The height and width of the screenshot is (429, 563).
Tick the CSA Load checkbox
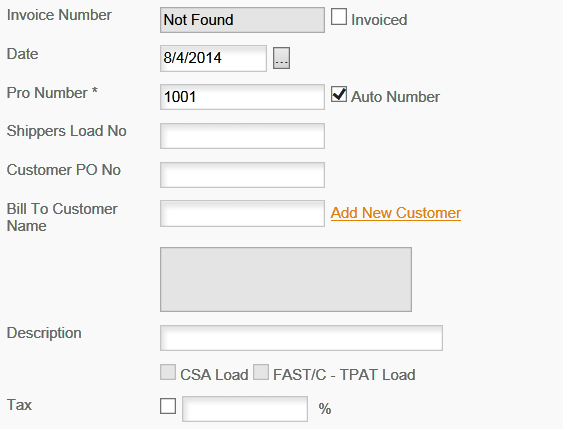coord(168,372)
